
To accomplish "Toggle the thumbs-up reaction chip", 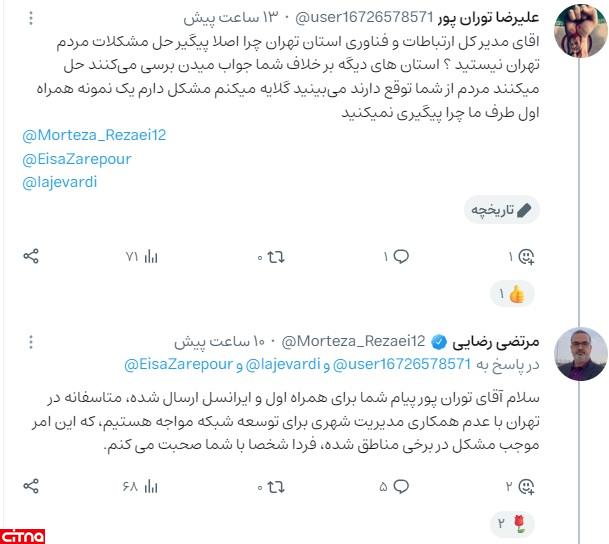I will [x=512, y=294].
